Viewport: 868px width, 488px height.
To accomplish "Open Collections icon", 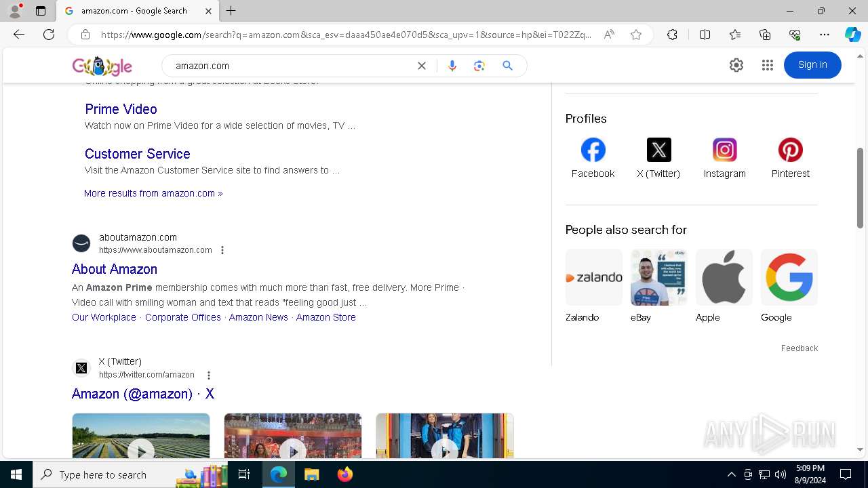I will (765, 35).
